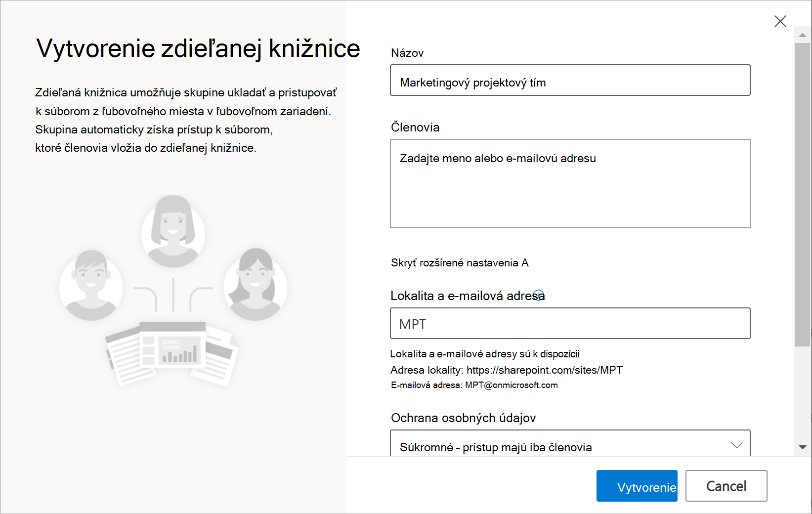Click the Členovia members input box
Image resolution: width=812 pixels, height=514 pixels.
click(570, 183)
